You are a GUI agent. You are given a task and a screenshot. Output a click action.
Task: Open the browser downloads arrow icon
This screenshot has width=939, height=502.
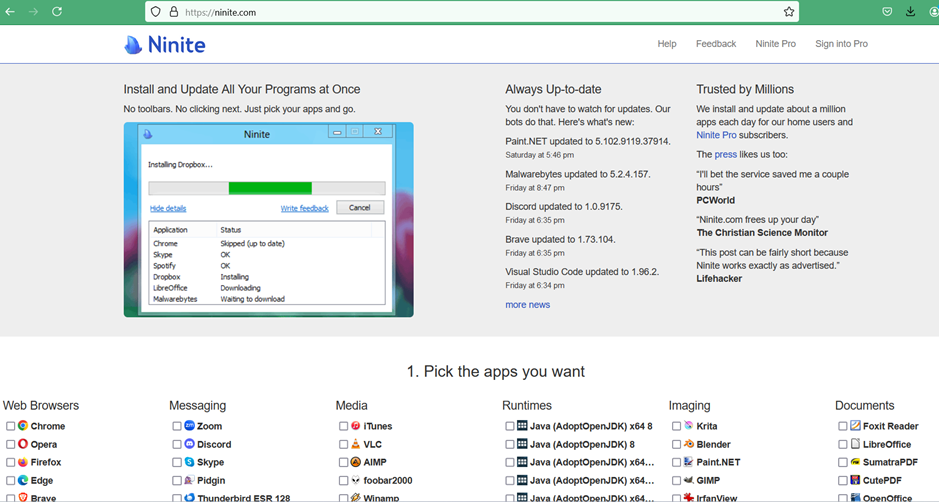[x=910, y=12]
